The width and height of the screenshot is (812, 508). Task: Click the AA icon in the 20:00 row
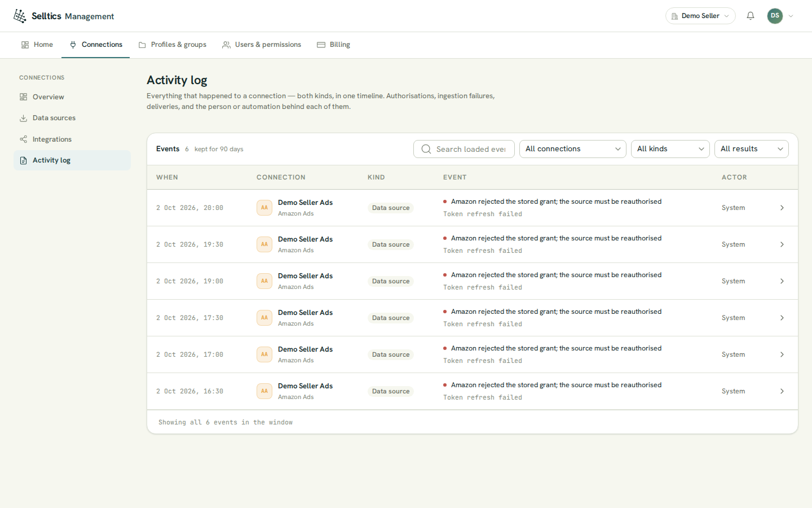[x=264, y=208]
